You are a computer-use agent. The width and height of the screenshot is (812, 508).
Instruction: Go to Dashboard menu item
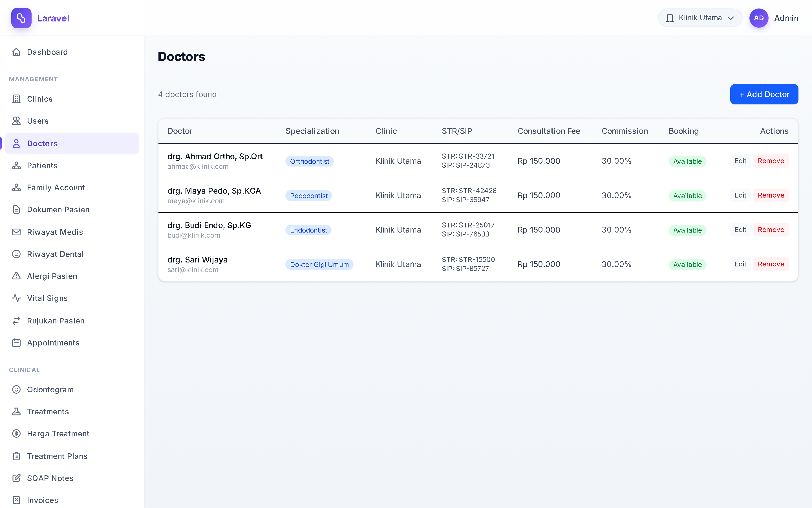(x=72, y=52)
